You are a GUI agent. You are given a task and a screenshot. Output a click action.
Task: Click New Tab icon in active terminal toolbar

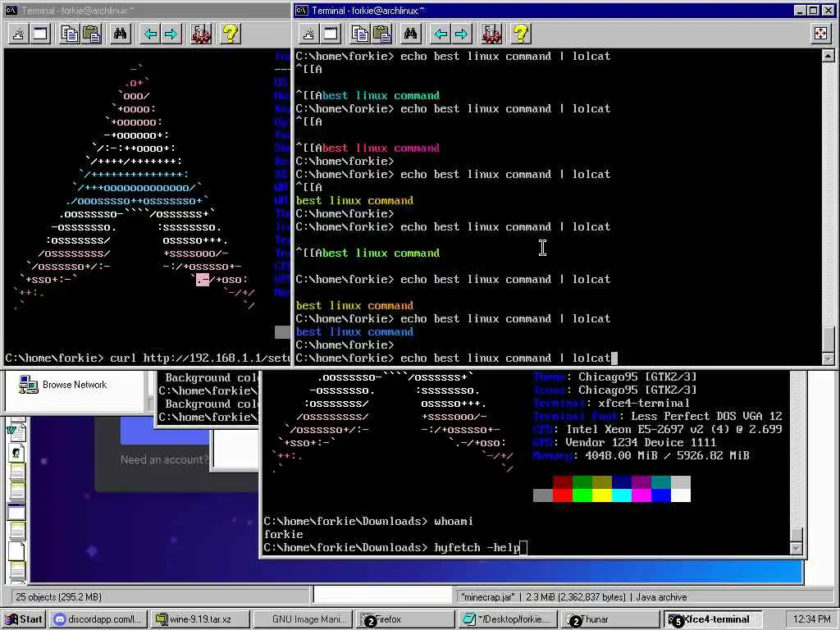click(309, 34)
